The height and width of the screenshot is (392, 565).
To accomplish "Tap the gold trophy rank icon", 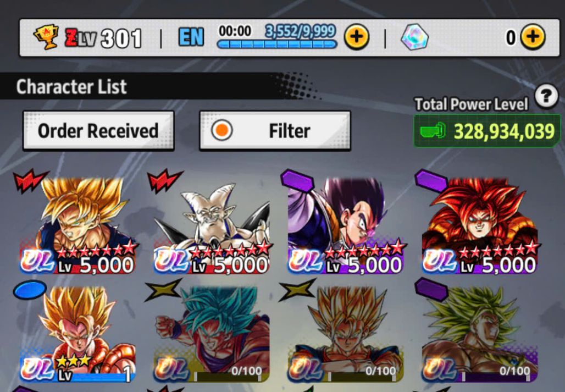I will [47, 37].
